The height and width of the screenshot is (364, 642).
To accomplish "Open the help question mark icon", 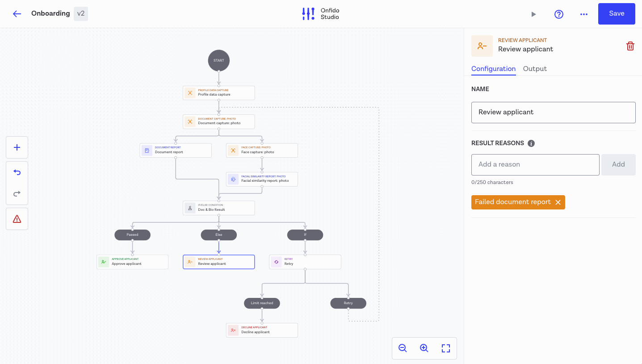I will point(558,14).
